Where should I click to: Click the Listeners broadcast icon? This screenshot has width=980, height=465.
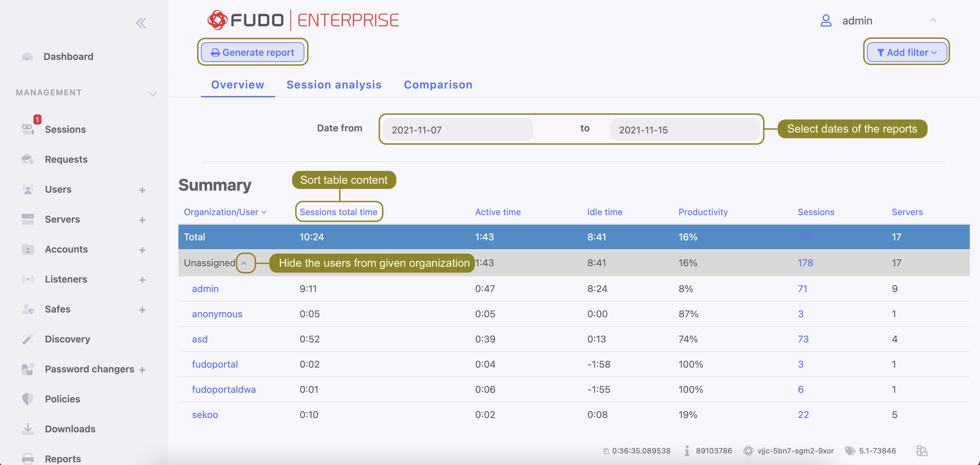(x=28, y=279)
